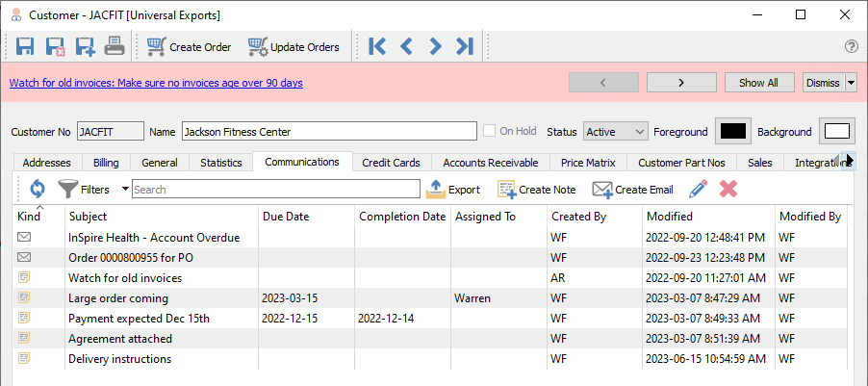Image resolution: width=868 pixels, height=386 pixels.
Task: Refresh the communications list
Action: tap(38, 190)
